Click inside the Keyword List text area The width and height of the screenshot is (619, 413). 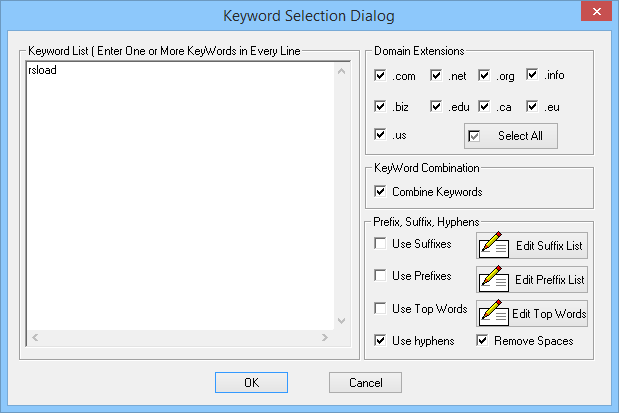click(x=180, y=200)
